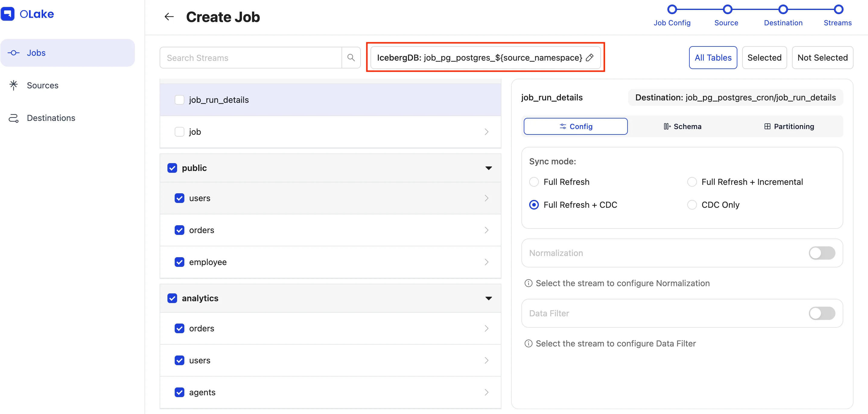Click the Sources asterisk icon in sidebar
The image size is (868, 414).
[x=14, y=85]
